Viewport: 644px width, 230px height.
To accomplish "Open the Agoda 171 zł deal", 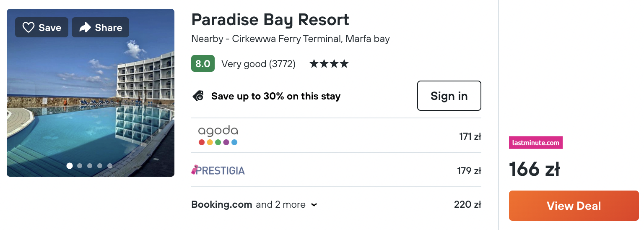I will [x=336, y=136].
